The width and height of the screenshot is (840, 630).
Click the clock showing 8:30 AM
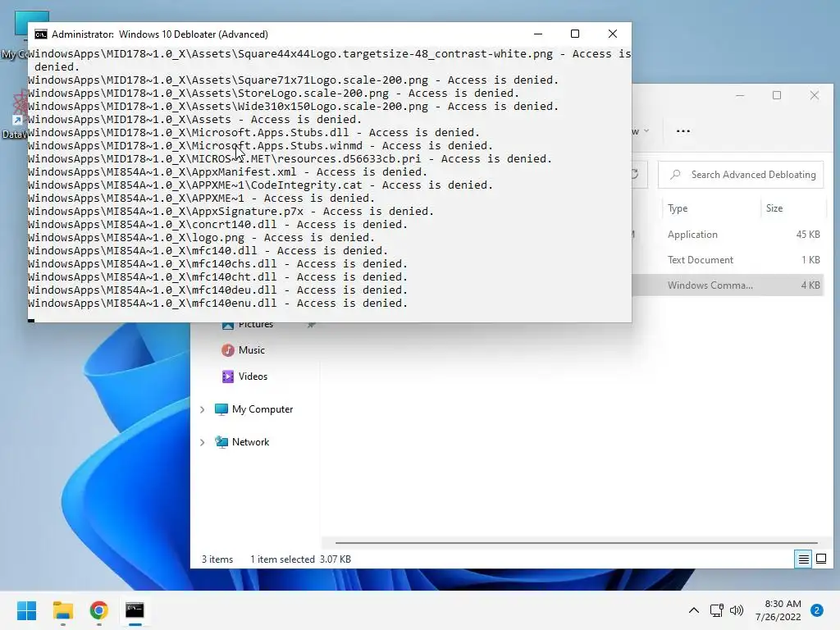click(x=783, y=604)
